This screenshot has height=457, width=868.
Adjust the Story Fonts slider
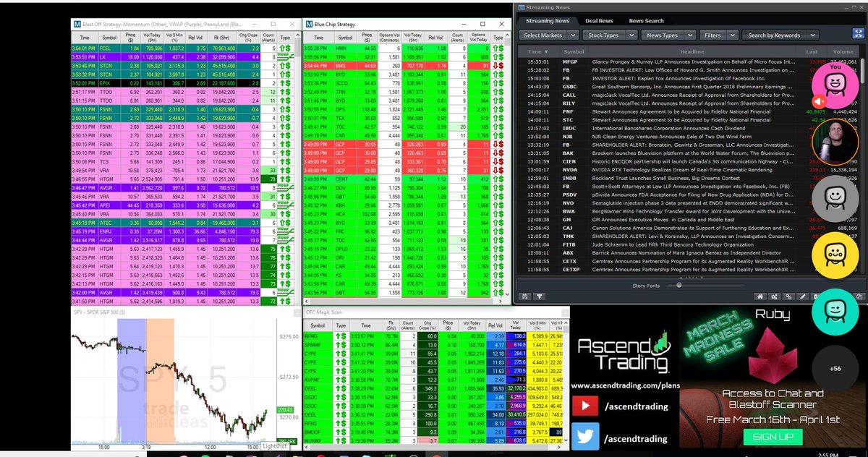coord(678,285)
